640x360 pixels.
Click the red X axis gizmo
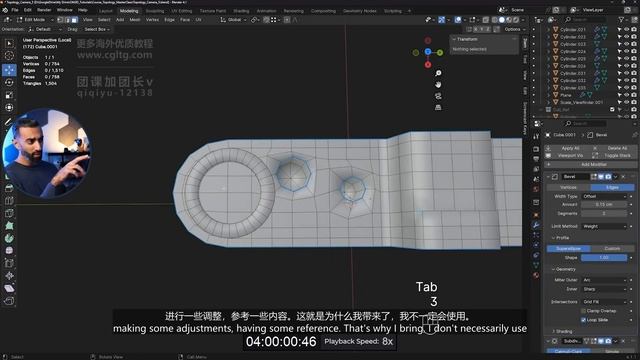pyautogui.click(x=428, y=64)
